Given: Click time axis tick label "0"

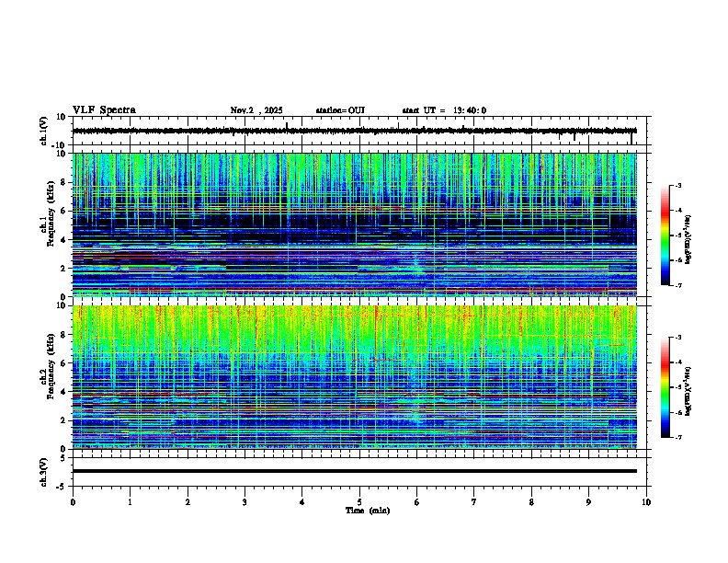Looking at the screenshot, I should [73, 502].
